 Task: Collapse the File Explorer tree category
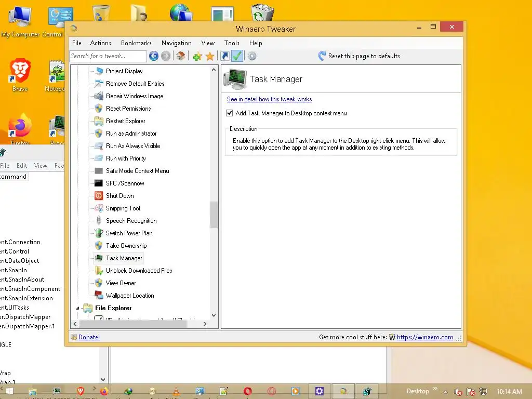[77, 308]
